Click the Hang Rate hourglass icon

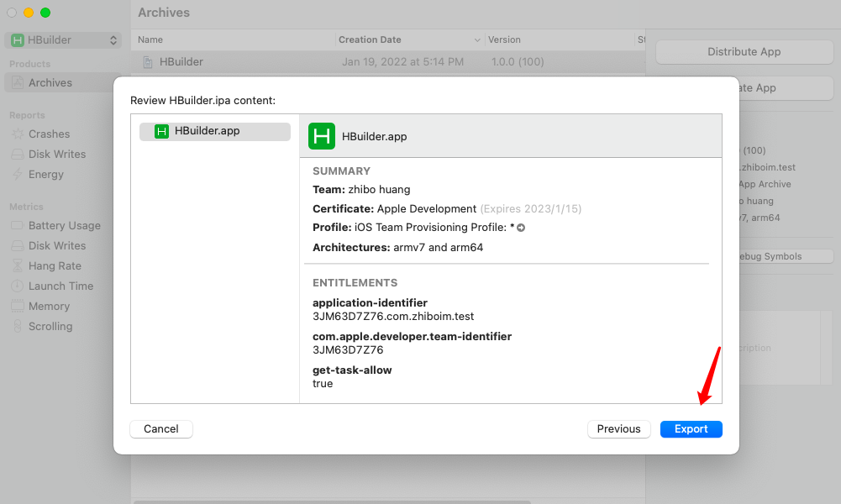[18, 266]
